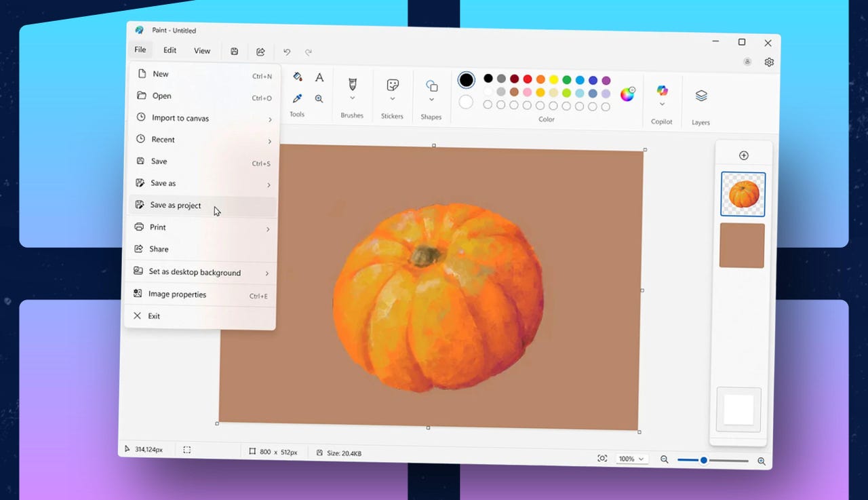
Task: Select secondary color 2 white circle
Action: [x=466, y=102]
